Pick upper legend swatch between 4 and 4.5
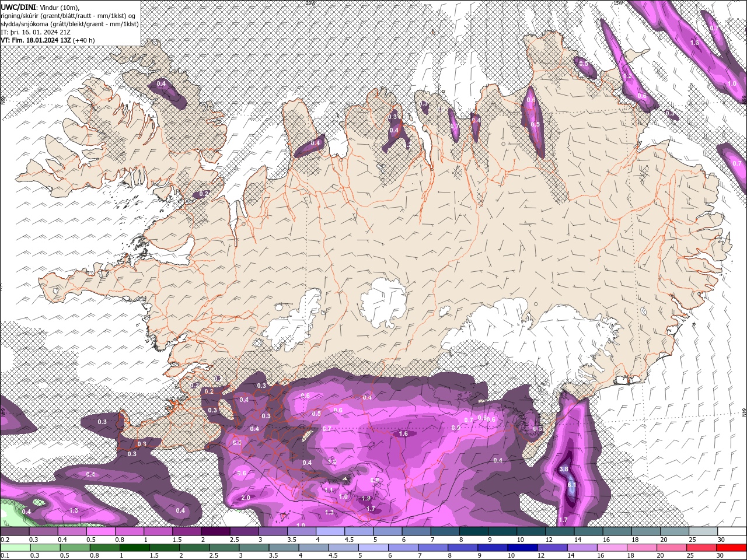Image resolution: width=747 pixels, height=560 pixels. (x=330, y=531)
